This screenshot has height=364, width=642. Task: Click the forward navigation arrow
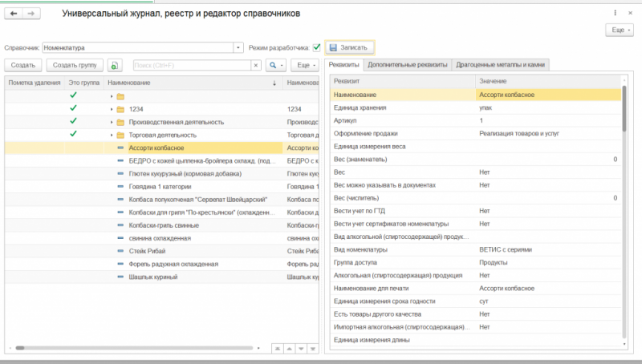tap(31, 14)
